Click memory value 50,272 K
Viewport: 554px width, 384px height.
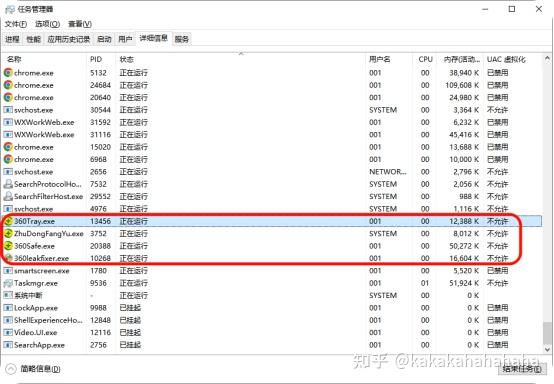click(x=464, y=246)
